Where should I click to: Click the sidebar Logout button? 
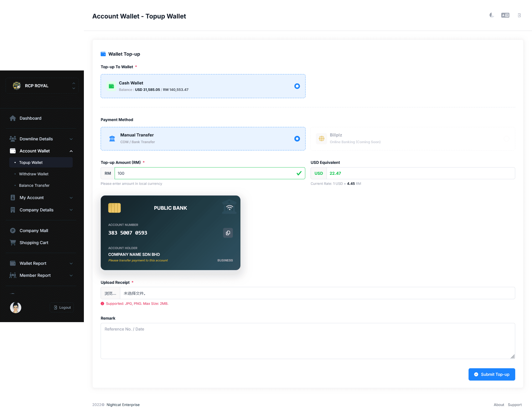click(62, 308)
